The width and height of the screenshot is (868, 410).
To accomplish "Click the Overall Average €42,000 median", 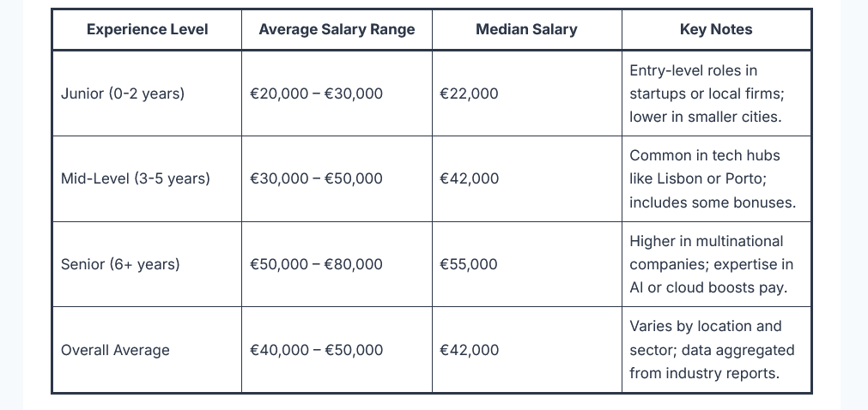I will (469, 350).
